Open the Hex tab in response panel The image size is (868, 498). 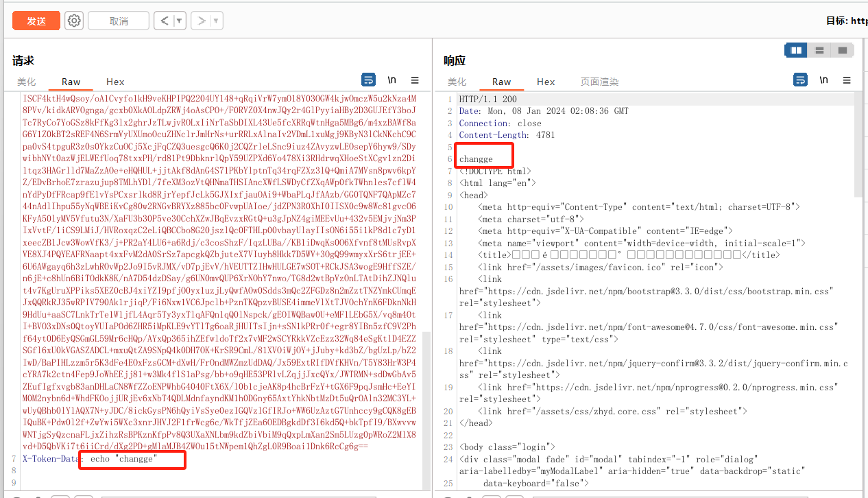(546, 82)
